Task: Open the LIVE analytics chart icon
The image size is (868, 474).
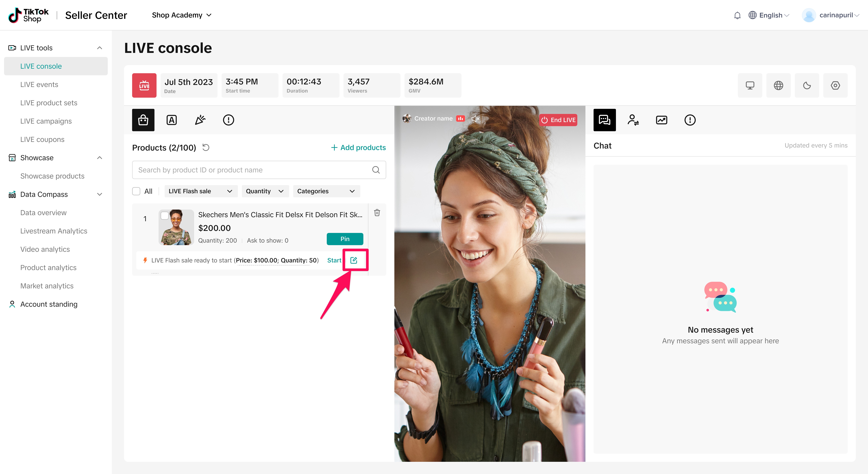Action: point(662,120)
